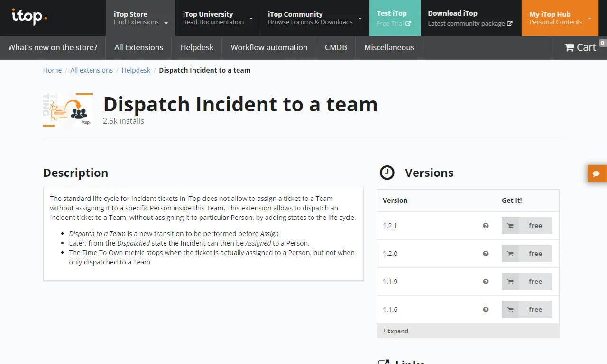This screenshot has height=364, width=607.
Task: Follow the Helpdesk breadcrumb link
Action: click(136, 70)
